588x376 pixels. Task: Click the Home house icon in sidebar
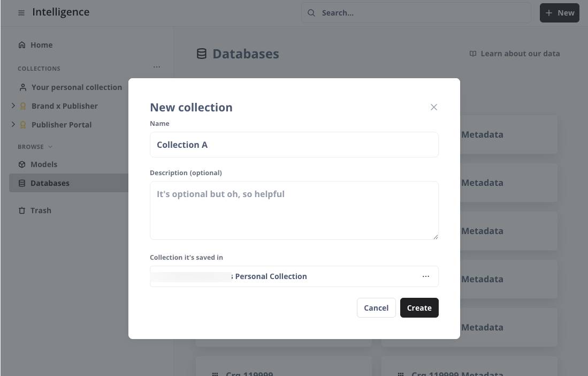[x=22, y=45]
